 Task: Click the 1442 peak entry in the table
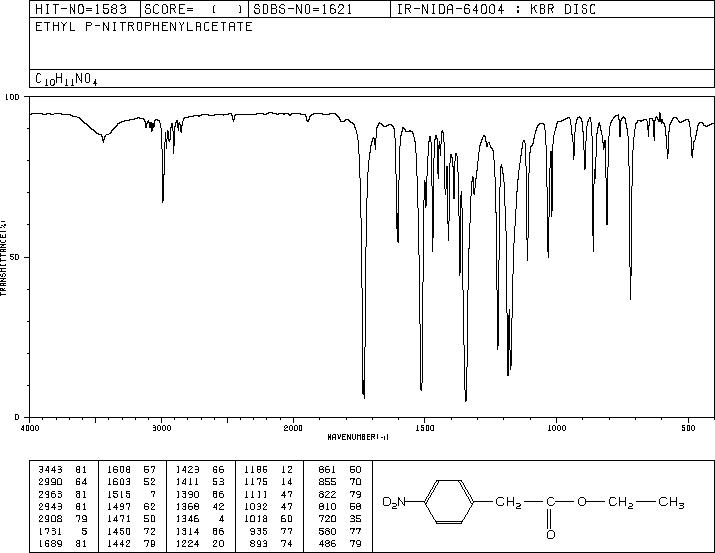click(131, 544)
